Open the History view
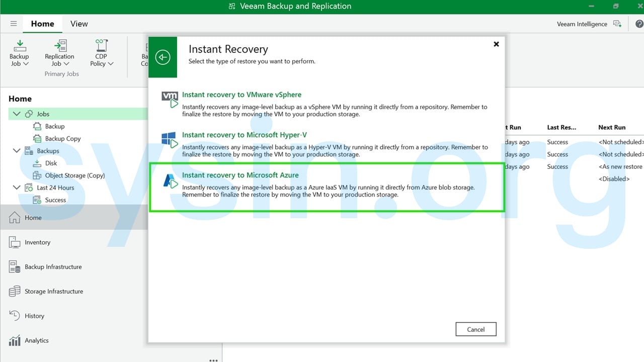Screen dimensions: 644x362 pyautogui.click(x=34, y=316)
